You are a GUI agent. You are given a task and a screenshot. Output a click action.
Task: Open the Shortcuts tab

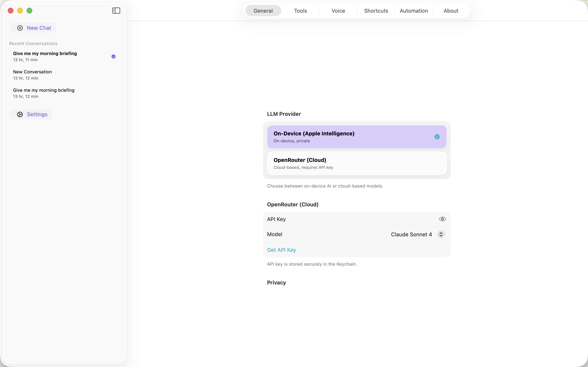tap(376, 11)
